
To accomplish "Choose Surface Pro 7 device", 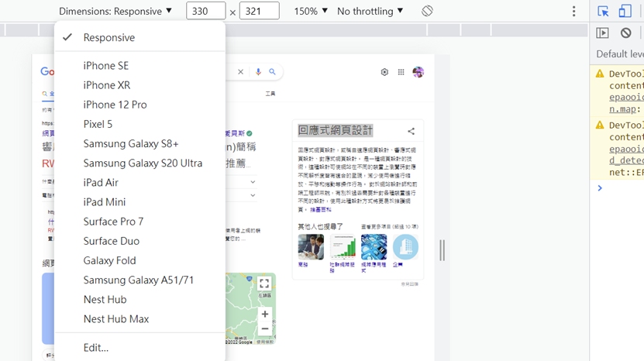I will 139,222.
